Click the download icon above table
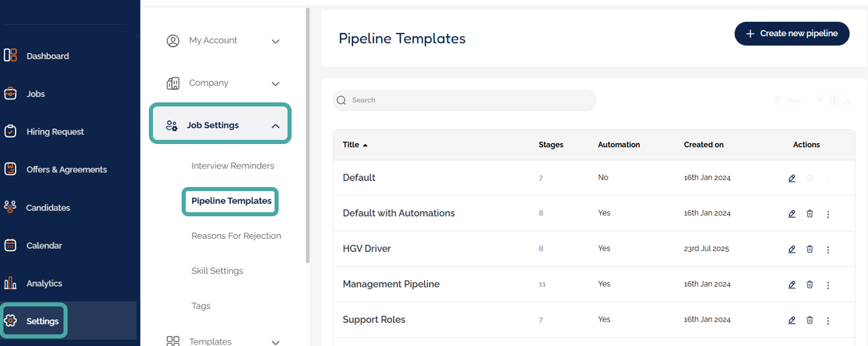The image size is (868, 346). tap(848, 100)
